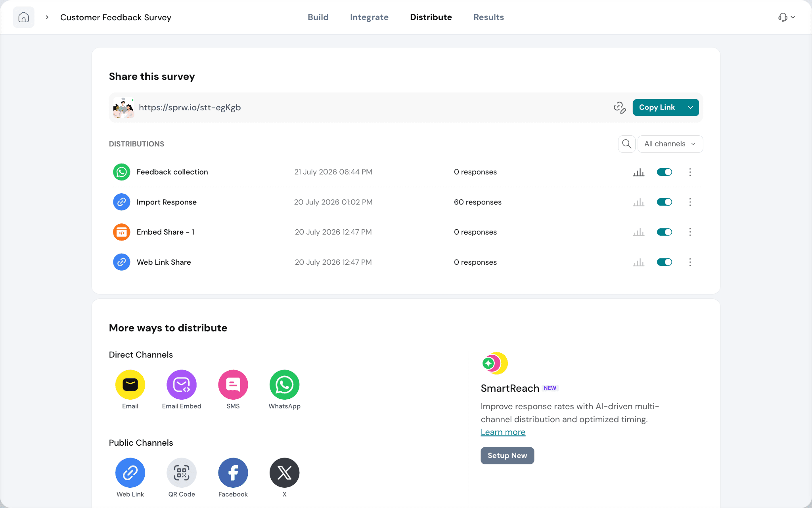812x508 pixels.
Task: Choose the Email direct channel
Action: (130, 385)
